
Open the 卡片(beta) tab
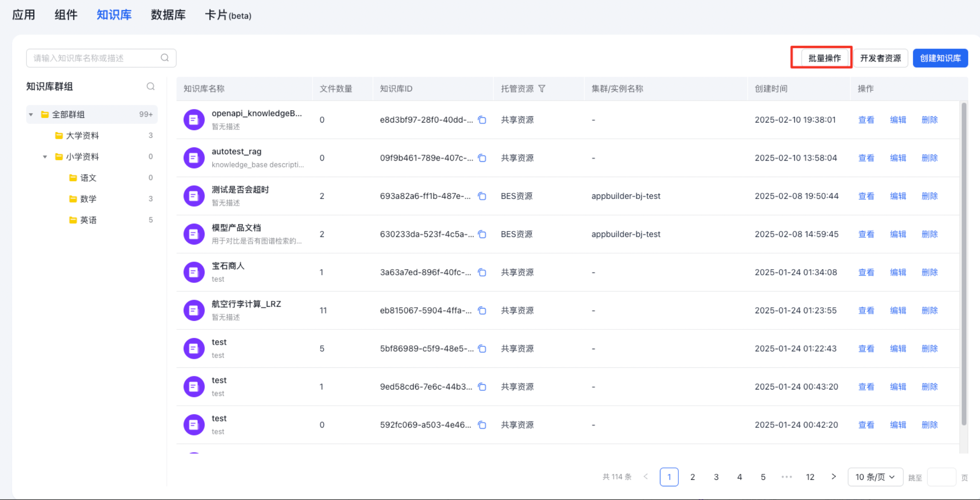pyautogui.click(x=228, y=15)
